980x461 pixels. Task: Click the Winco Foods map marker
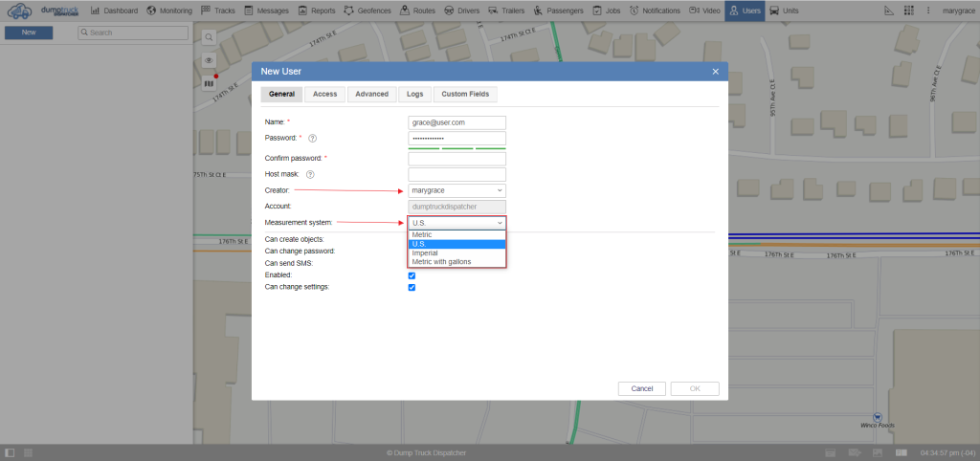tap(877, 416)
